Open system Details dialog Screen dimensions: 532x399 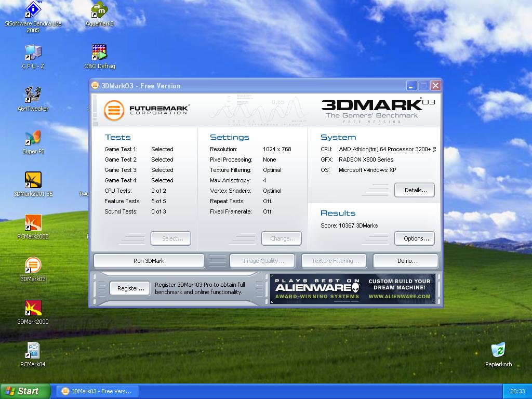point(415,190)
